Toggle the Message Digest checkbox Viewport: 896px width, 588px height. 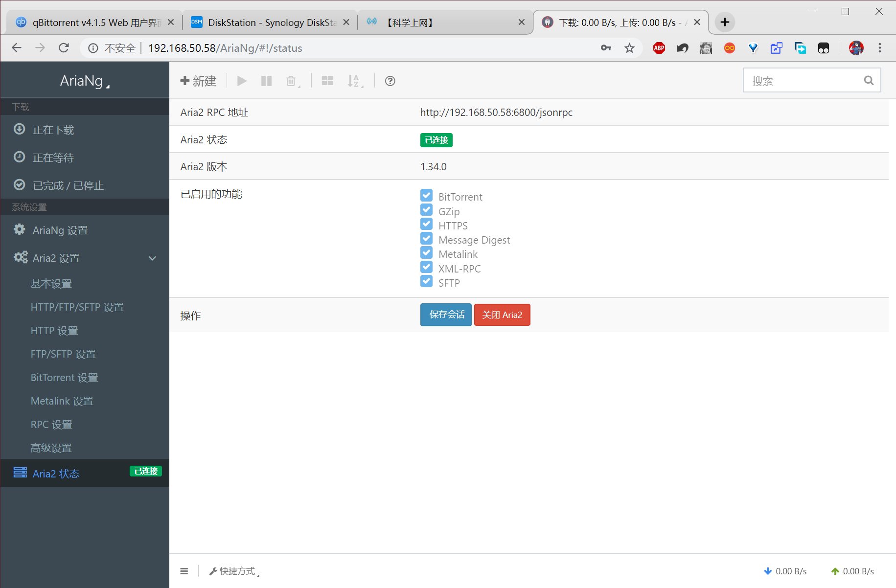426,238
